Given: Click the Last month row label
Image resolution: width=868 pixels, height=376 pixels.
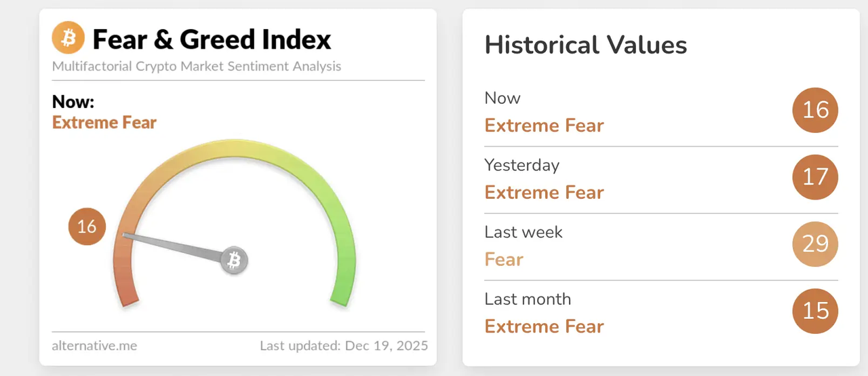Looking at the screenshot, I should [x=528, y=299].
